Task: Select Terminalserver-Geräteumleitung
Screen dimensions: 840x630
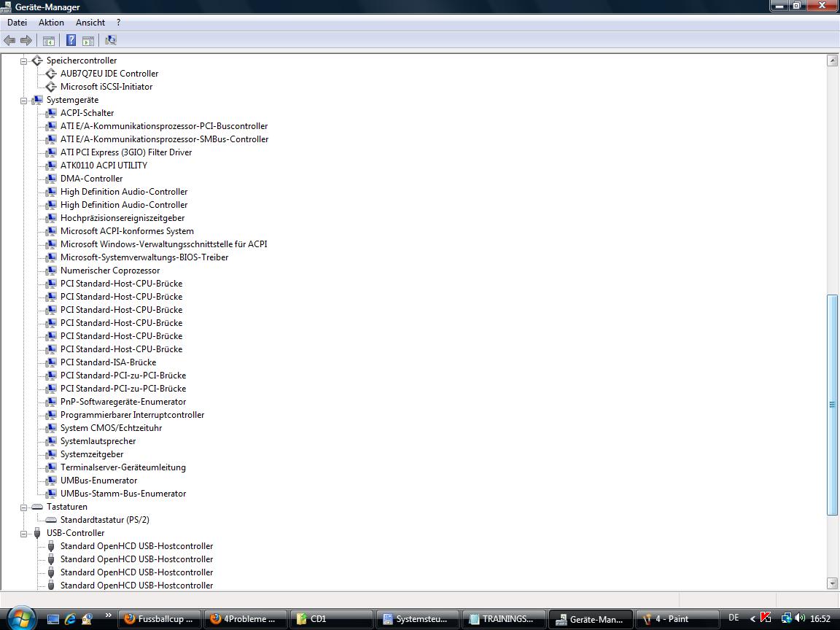Action: [123, 467]
